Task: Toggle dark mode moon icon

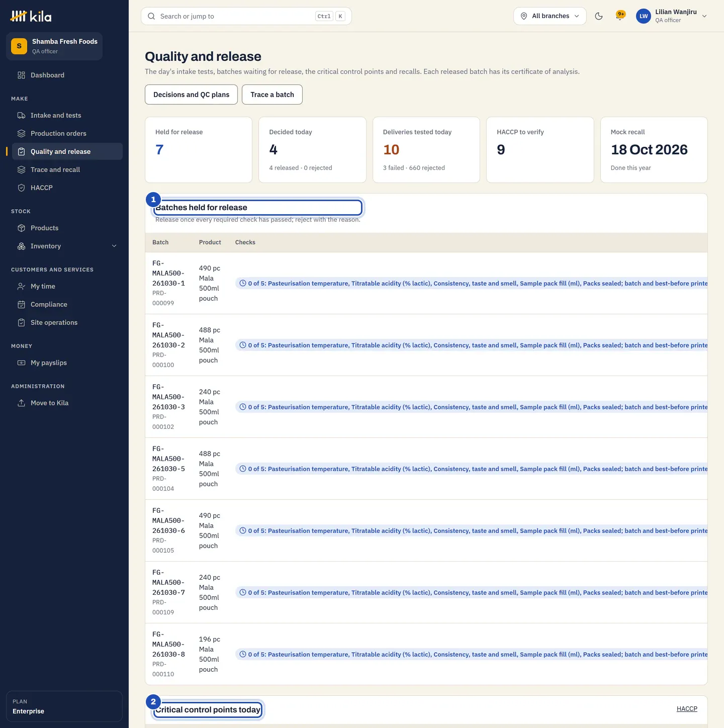Action: 599,16
